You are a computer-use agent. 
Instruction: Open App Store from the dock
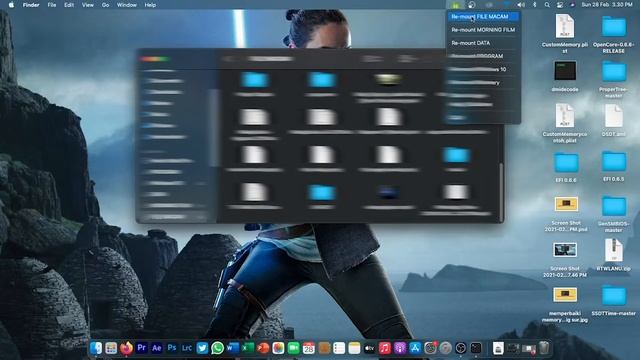pos(415,348)
